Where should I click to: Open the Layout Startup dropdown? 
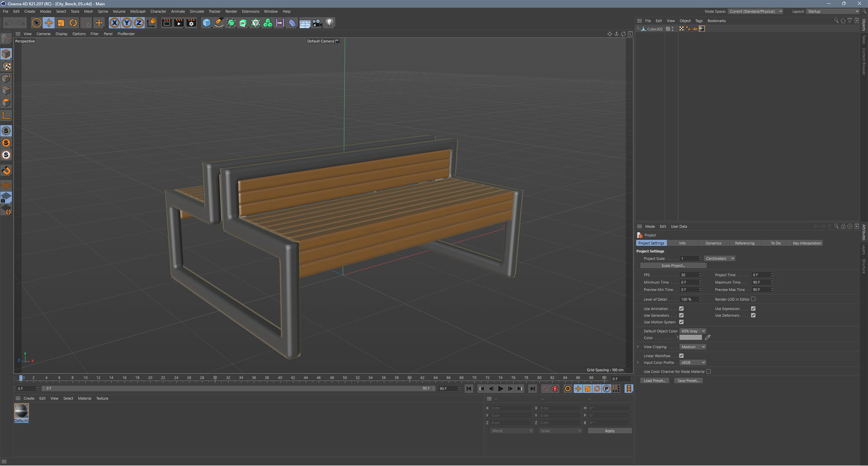[x=833, y=11]
